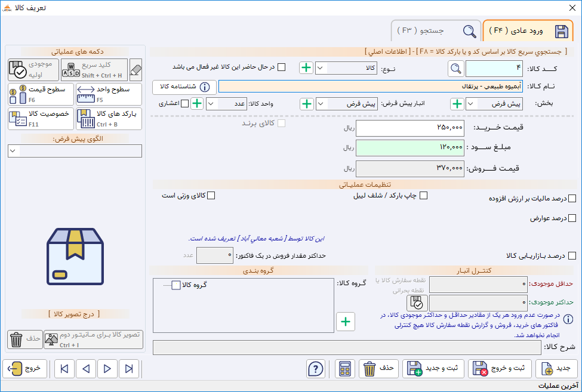Click the نام کالا input field

point(371,87)
